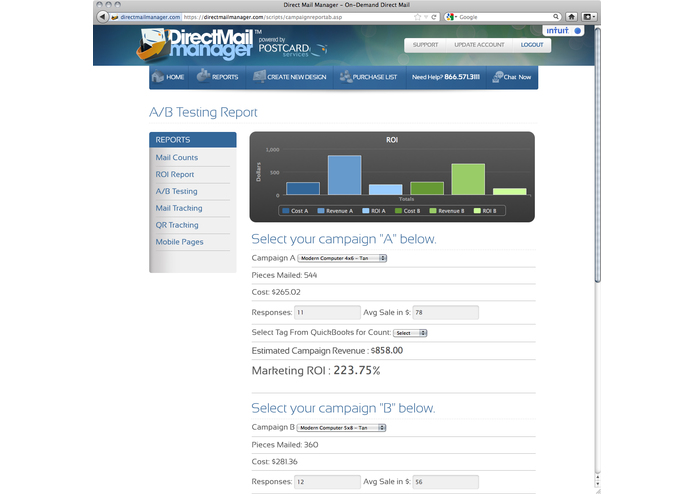This screenshot has width=695, height=494.
Task: Open Purchase List menu item
Action: pos(369,77)
